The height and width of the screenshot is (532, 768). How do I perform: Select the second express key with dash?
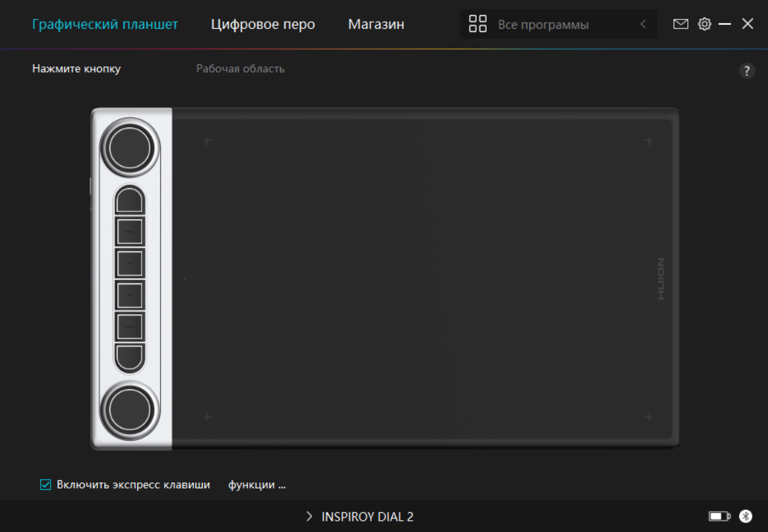130,232
